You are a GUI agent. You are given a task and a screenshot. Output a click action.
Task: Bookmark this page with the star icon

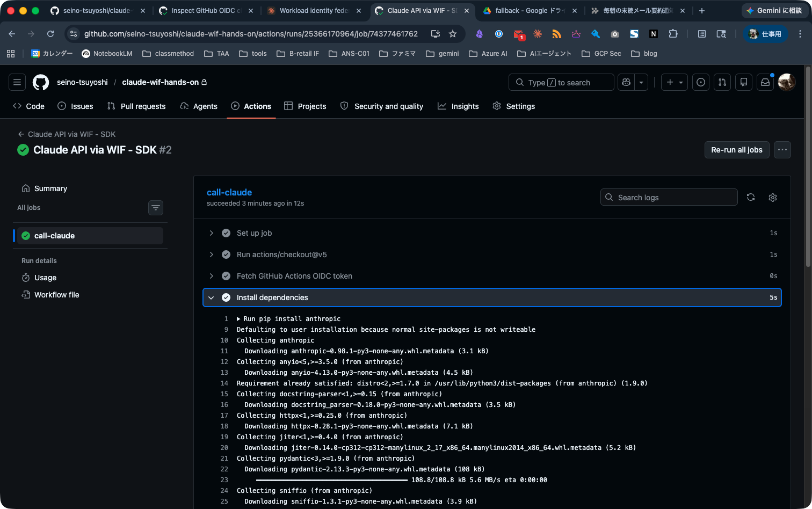(x=453, y=34)
